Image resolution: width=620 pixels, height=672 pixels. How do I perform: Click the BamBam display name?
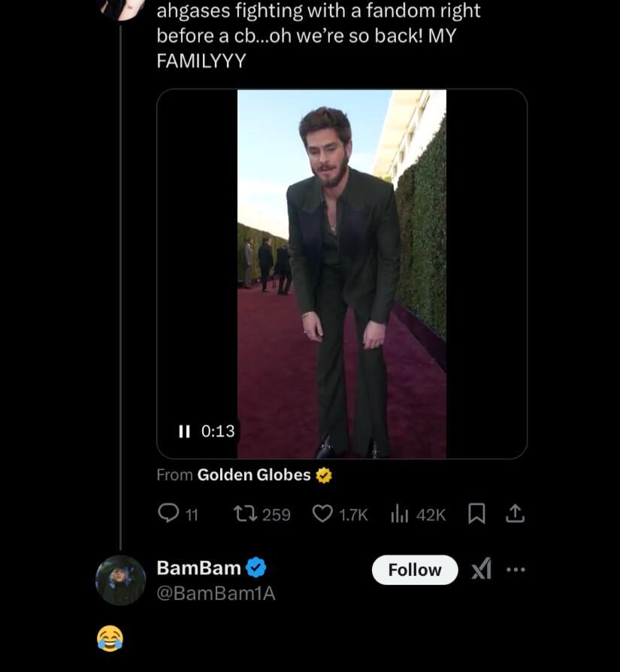click(x=198, y=568)
